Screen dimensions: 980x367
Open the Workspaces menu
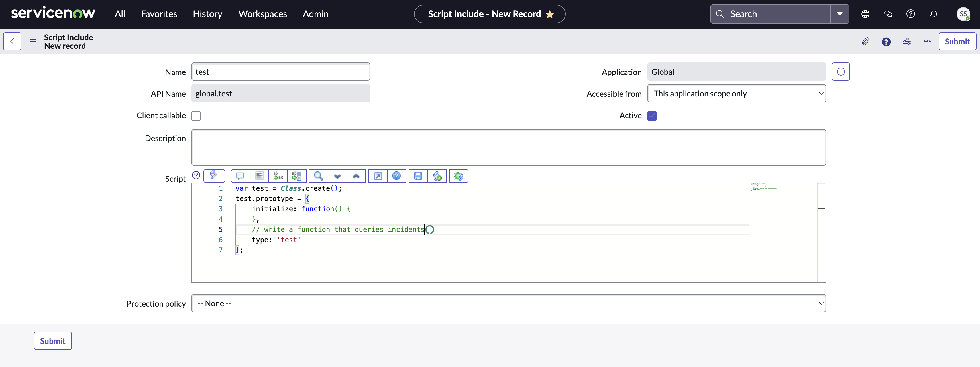coord(262,14)
